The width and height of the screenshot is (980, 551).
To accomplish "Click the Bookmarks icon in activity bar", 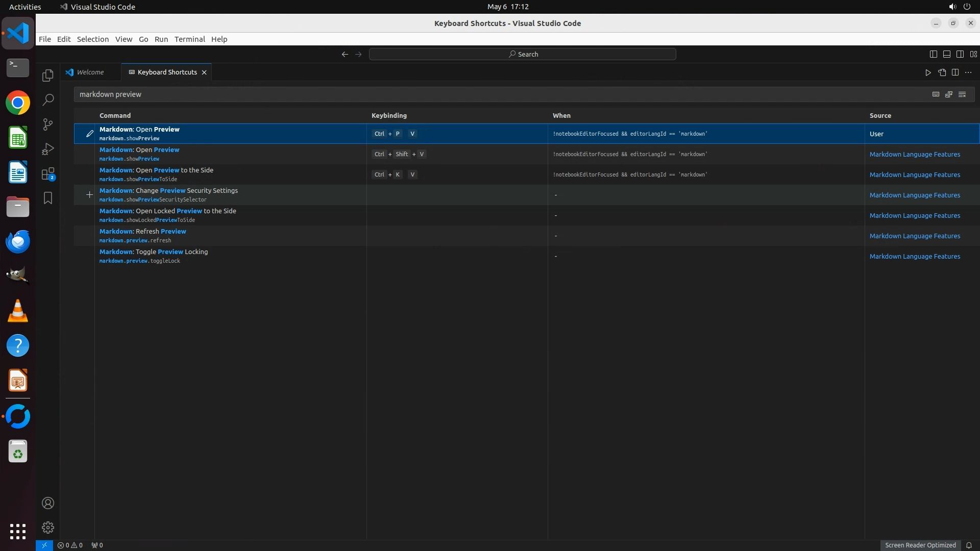I will pos(47,198).
